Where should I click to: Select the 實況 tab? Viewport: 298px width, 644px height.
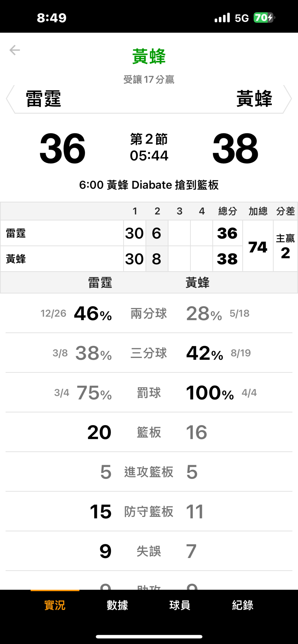pyautogui.click(x=55, y=605)
